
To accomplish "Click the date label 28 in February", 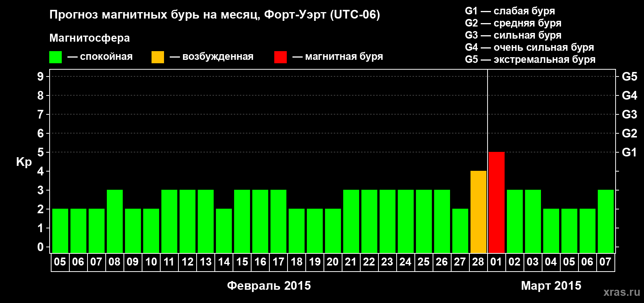I will point(478,262).
